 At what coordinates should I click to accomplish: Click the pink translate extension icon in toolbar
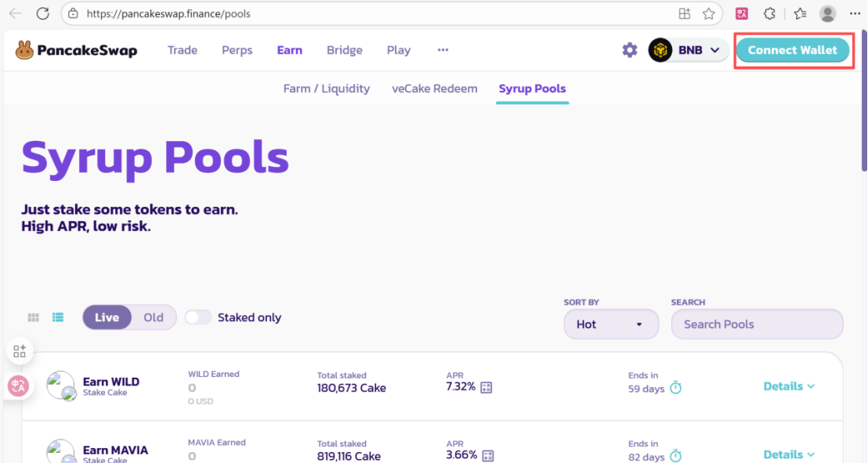742,13
